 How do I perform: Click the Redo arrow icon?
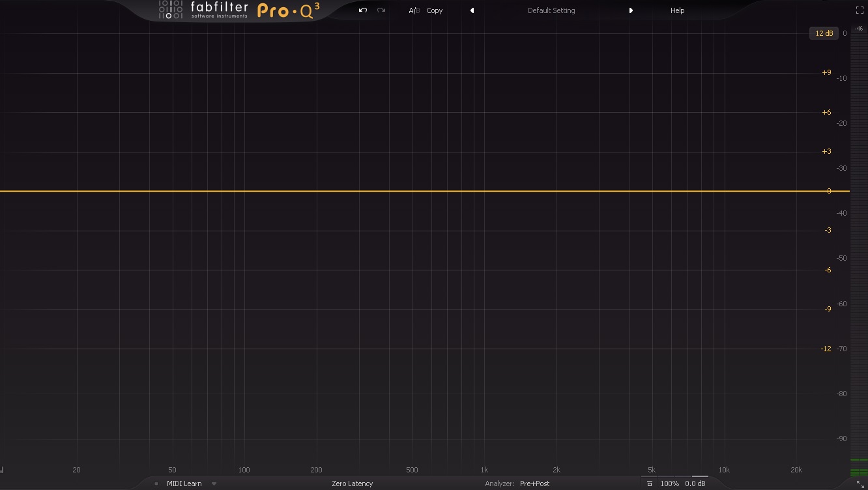(381, 10)
